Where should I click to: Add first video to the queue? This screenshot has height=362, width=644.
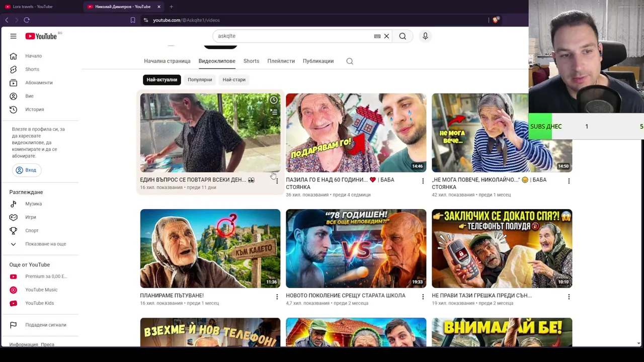pos(274,112)
